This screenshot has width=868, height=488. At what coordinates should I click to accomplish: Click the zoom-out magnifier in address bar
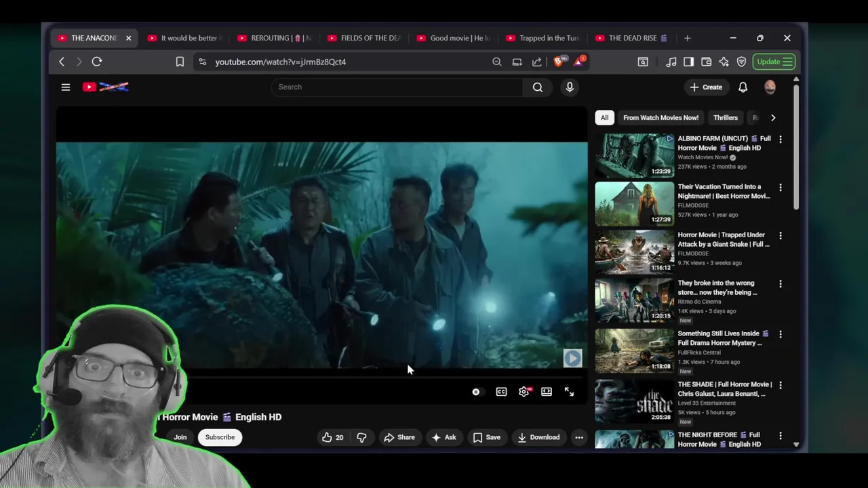(497, 62)
